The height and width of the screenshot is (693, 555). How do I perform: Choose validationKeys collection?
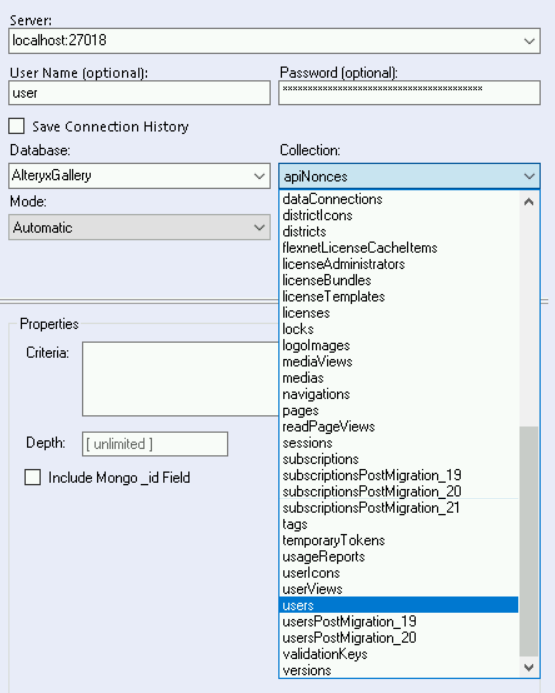[399, 654]
